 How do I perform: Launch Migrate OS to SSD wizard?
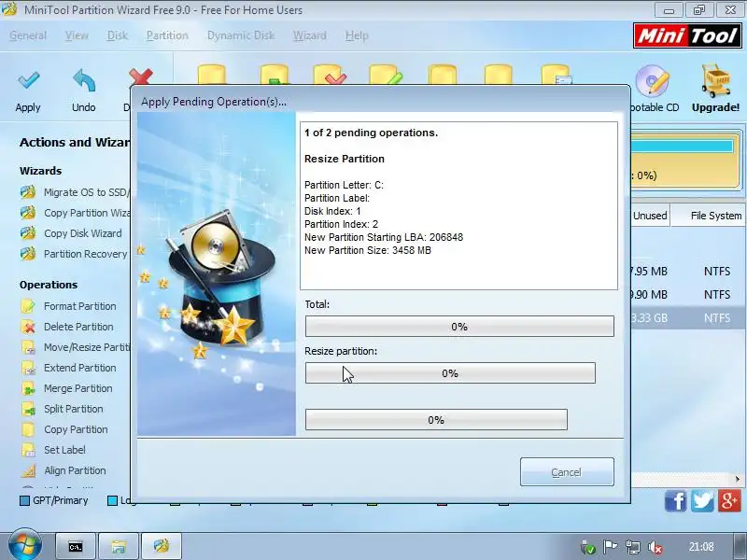pyautogui.click(x=28, y=192)
